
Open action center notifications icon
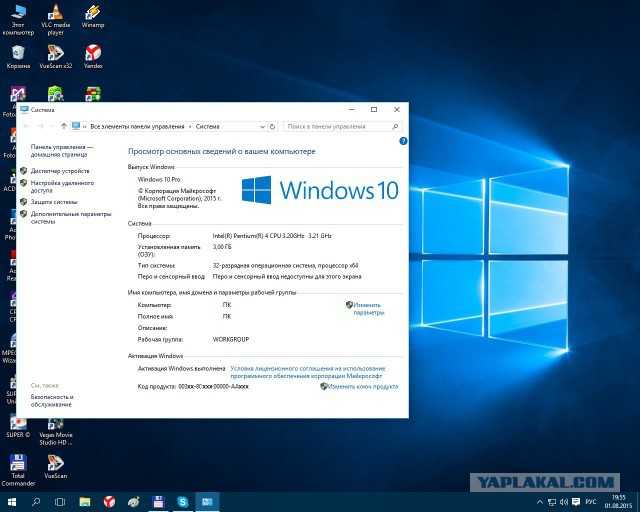[576, 502]
